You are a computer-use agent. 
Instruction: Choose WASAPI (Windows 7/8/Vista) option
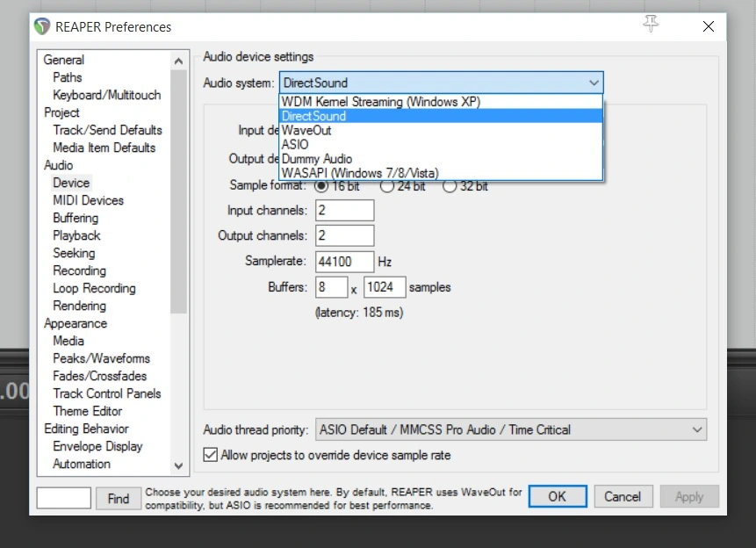pos(441,173)
